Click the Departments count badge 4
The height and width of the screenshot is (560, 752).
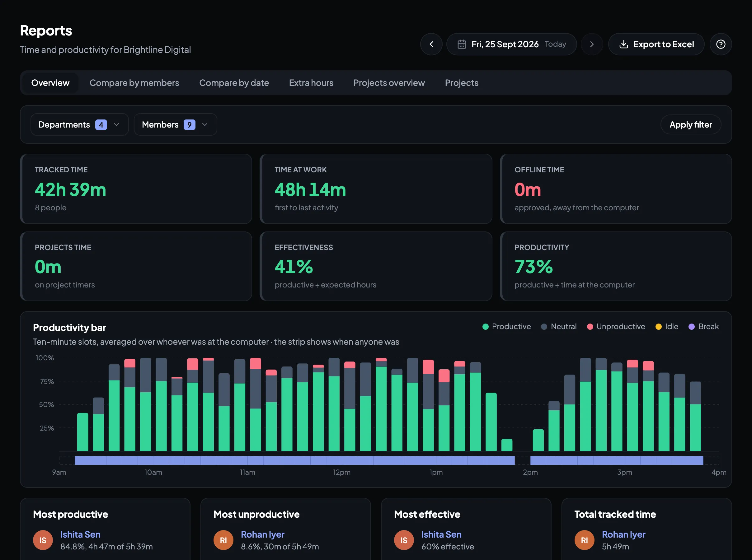coord(101,125)
